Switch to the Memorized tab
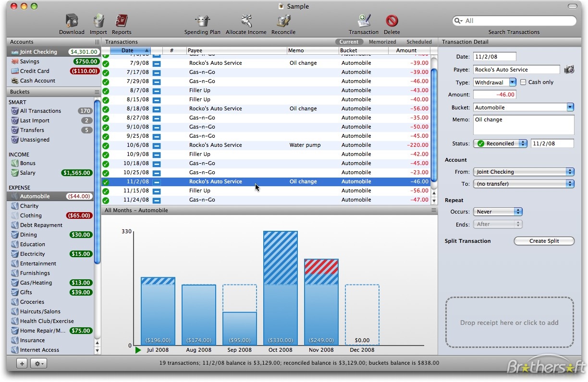Screen dimensions: 588x382 pos(382,42)
